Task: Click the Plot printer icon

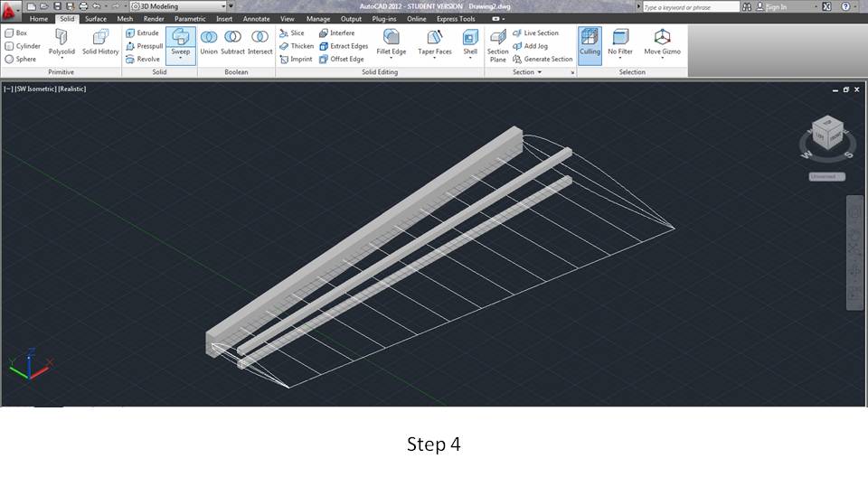Action: pyautogui.click(x=83, y=6)
